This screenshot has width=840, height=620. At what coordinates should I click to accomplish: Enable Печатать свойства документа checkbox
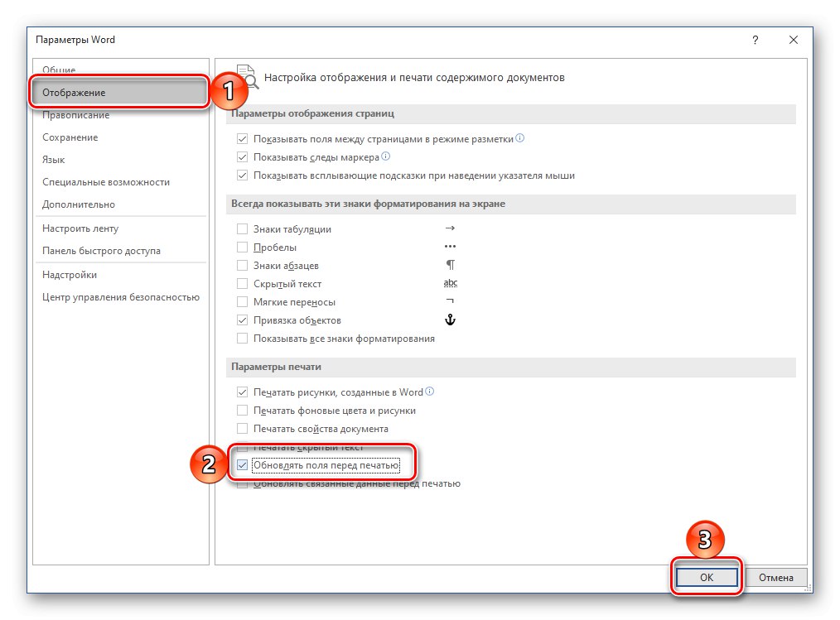242,429
